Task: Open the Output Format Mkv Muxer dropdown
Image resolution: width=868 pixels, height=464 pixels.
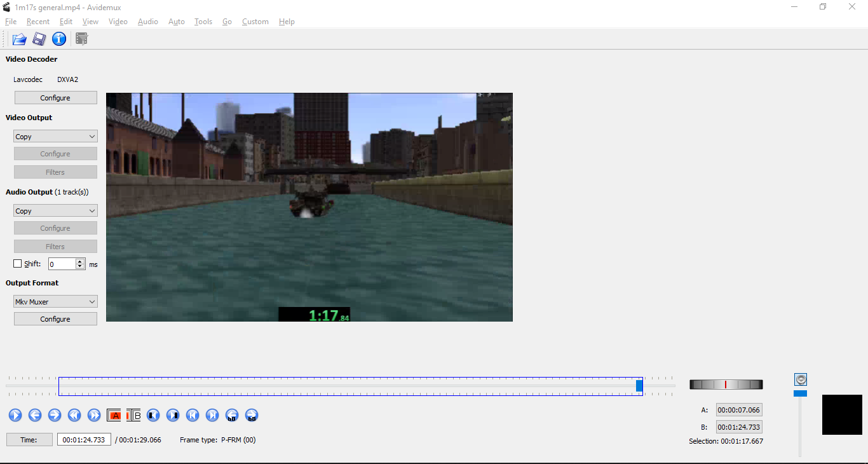Action: click(x=55, y=302)
